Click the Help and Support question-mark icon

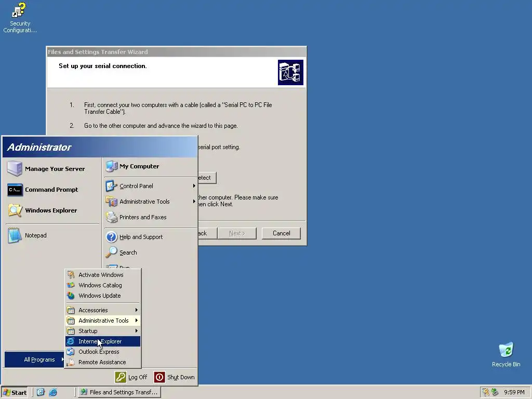[x=111, y=237]
